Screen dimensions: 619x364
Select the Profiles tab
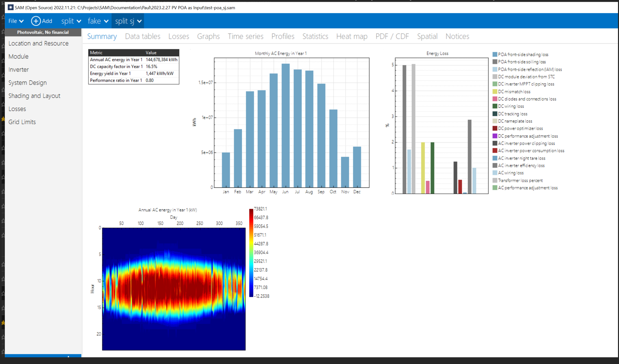(x=282, y=36)
